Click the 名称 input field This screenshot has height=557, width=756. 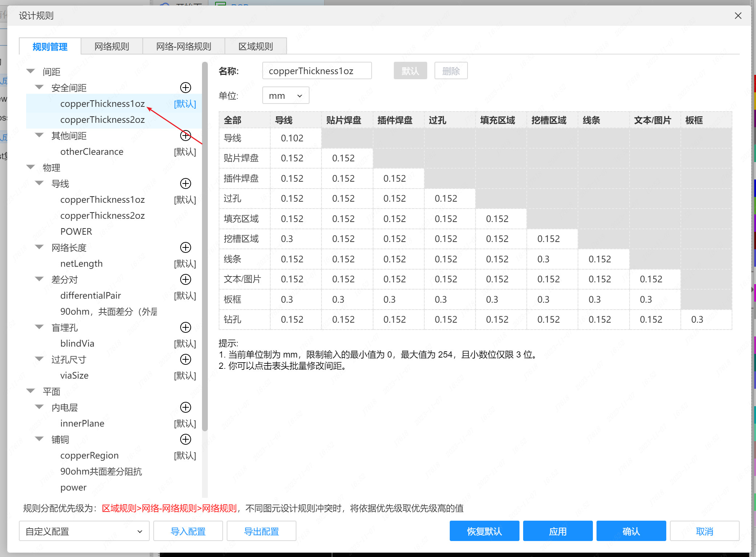tap(317, 71)
